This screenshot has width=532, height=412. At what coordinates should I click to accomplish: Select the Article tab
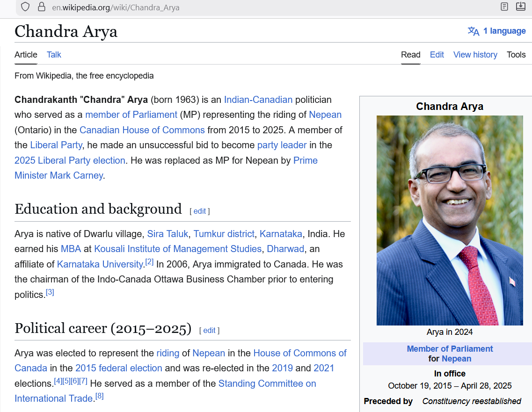coord(26,55)
